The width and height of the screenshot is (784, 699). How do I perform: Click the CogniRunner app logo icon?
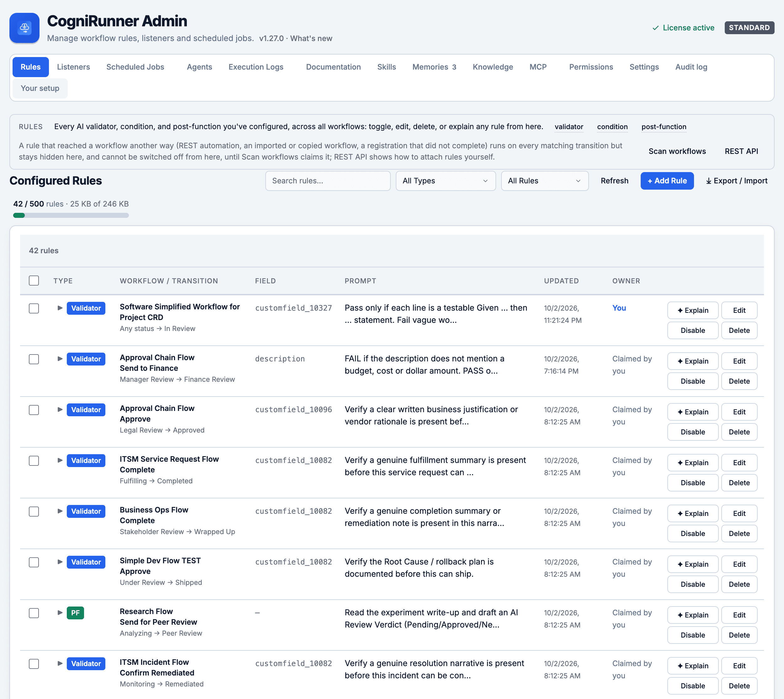click(x=24, y=28)
